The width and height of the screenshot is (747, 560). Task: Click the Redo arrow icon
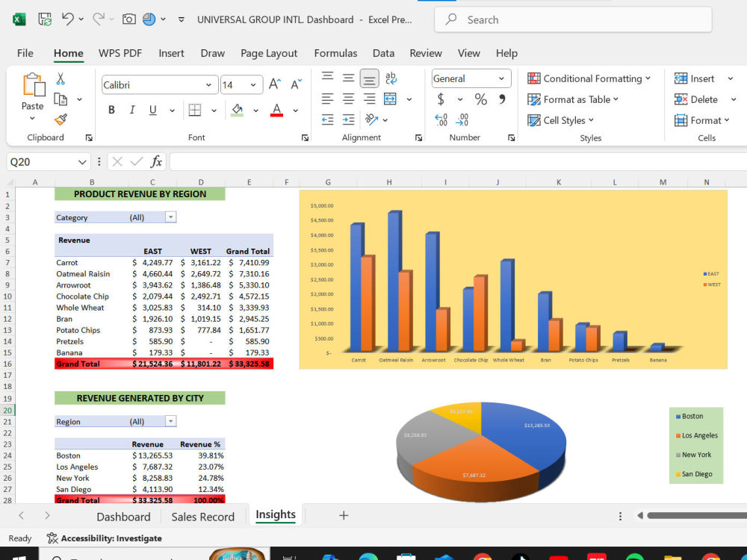[98, 19]
